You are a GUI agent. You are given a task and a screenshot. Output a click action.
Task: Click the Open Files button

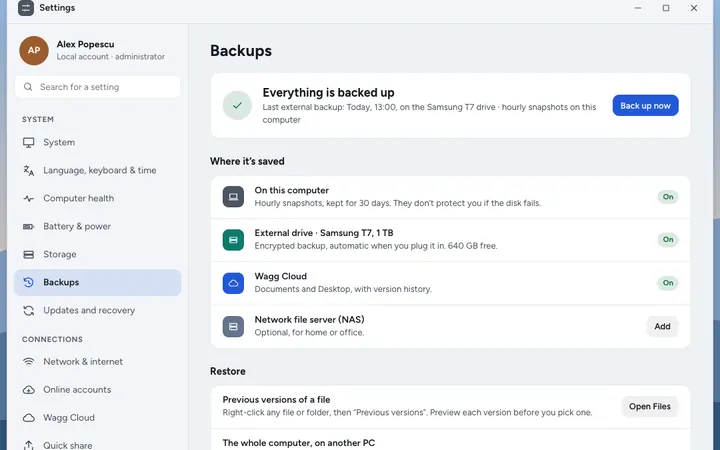[650, 406]
